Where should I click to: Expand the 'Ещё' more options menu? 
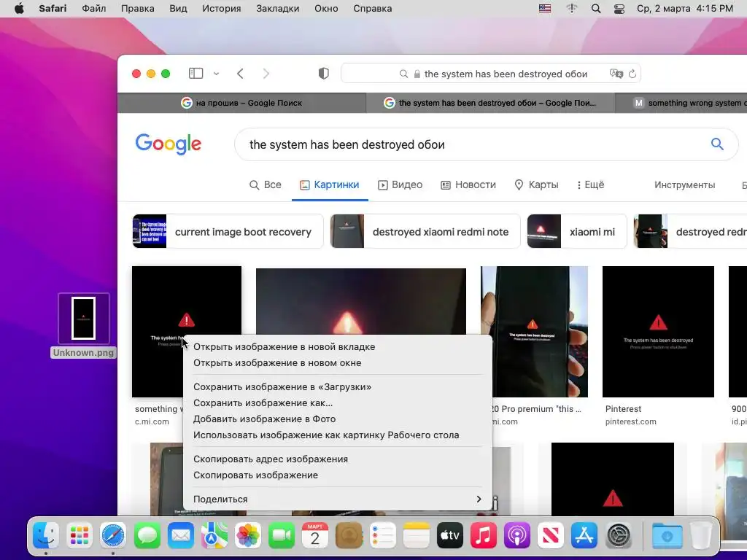coord(590,184)
